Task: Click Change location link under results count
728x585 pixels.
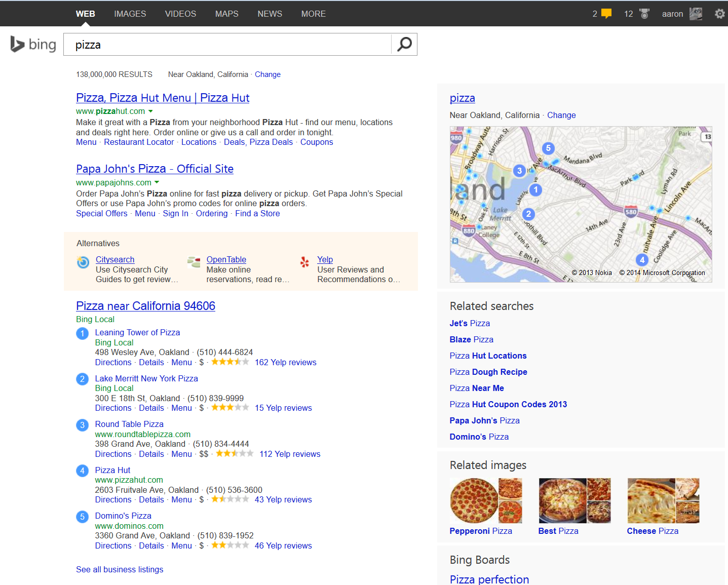Action: [x=267, y=74]
